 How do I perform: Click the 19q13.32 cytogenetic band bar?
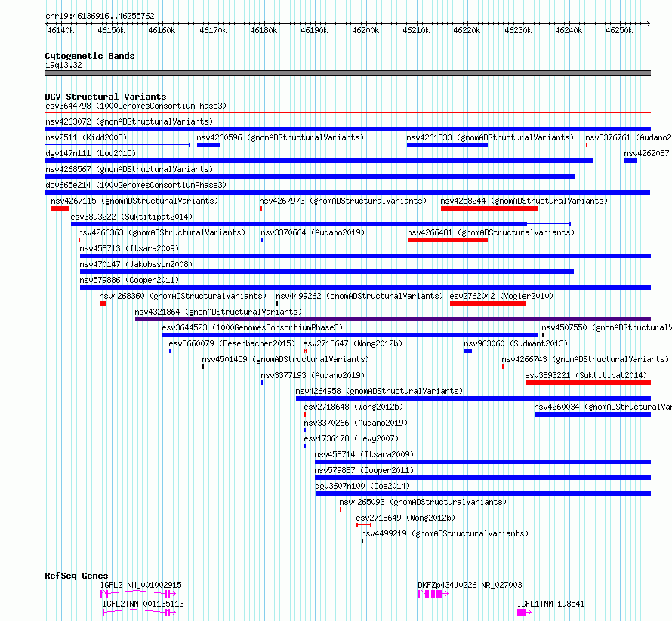point(347,73)
